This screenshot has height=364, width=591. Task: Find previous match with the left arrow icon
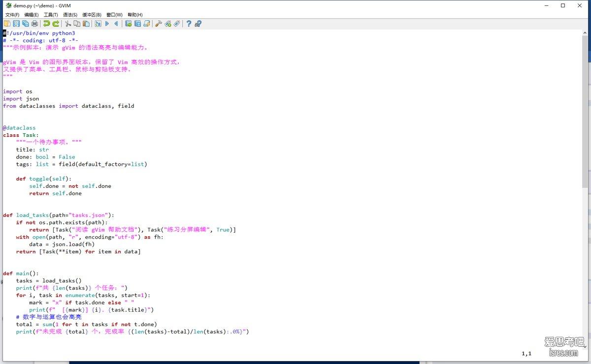[x=116, y=24]
